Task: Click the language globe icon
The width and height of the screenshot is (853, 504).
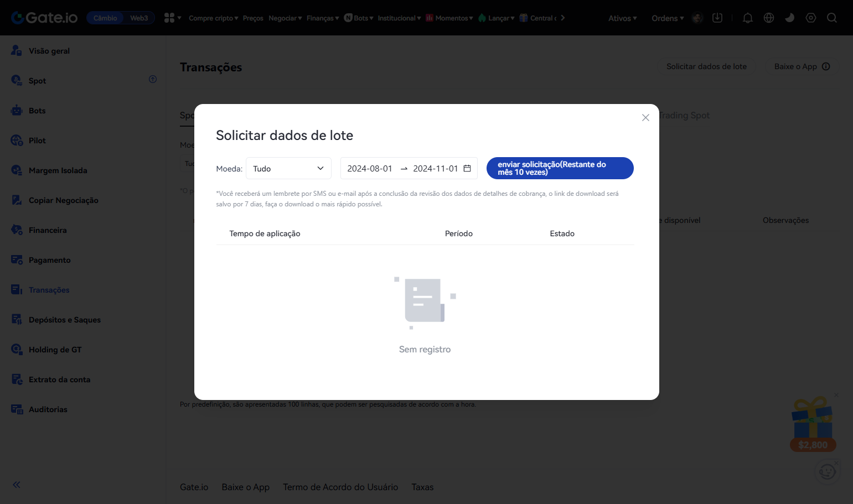Action: pyautogui.click(x=768, y=18)
